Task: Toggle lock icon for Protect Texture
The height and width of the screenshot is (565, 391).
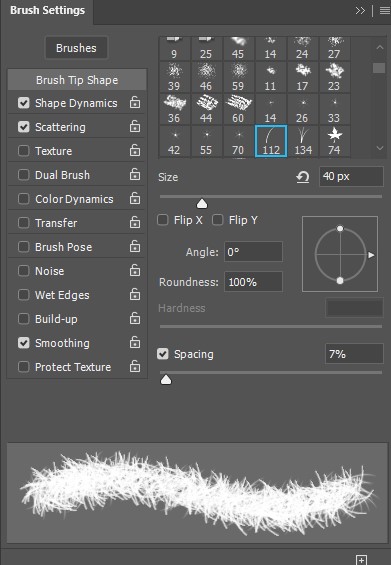Action: [135, 366]
